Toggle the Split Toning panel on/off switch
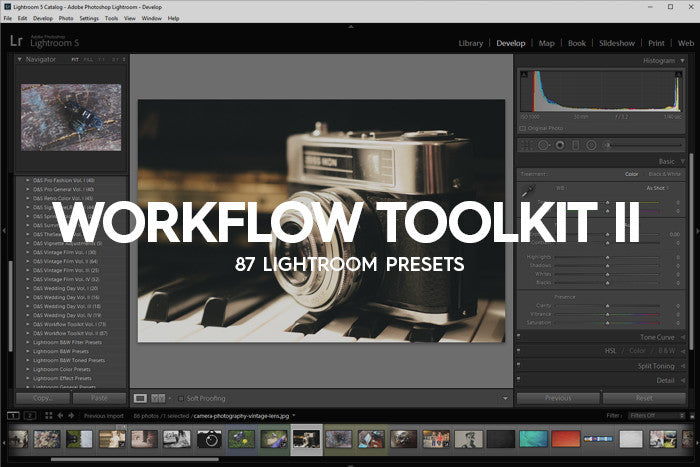Viewport: 700px width, 467px height. pyautogui.click(x=518, y=365)
